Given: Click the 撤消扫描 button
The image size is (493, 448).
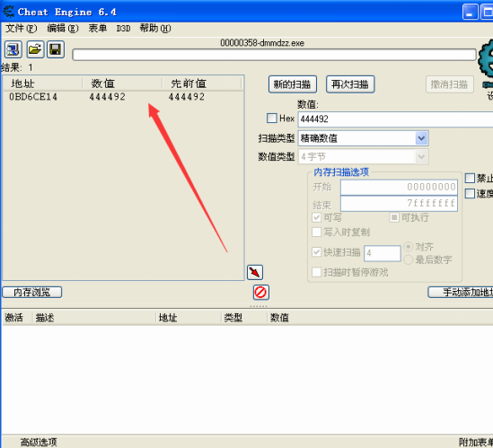Looking at the screenshot, I should [x=450, y=84].
